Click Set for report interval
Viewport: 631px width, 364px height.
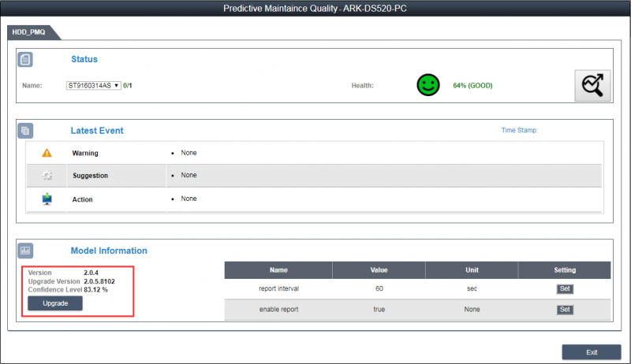coord(564,289)
